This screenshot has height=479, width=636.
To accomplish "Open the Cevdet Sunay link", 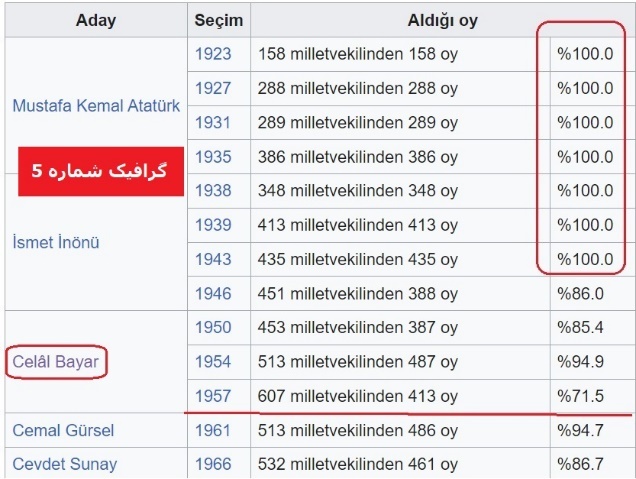I will click(65, 464).
